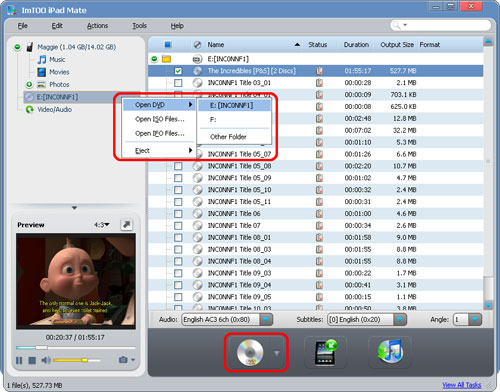
Task: Click the status icon of Title 03_01 row
Action: point(319,83)
